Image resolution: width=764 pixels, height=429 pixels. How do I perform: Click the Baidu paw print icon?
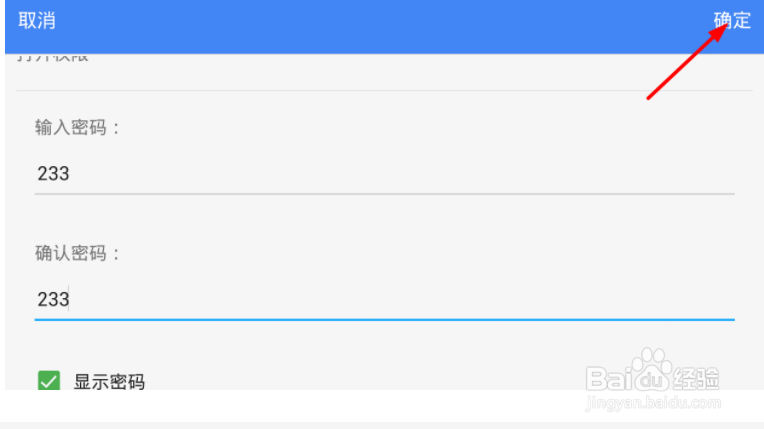(652, 370)
